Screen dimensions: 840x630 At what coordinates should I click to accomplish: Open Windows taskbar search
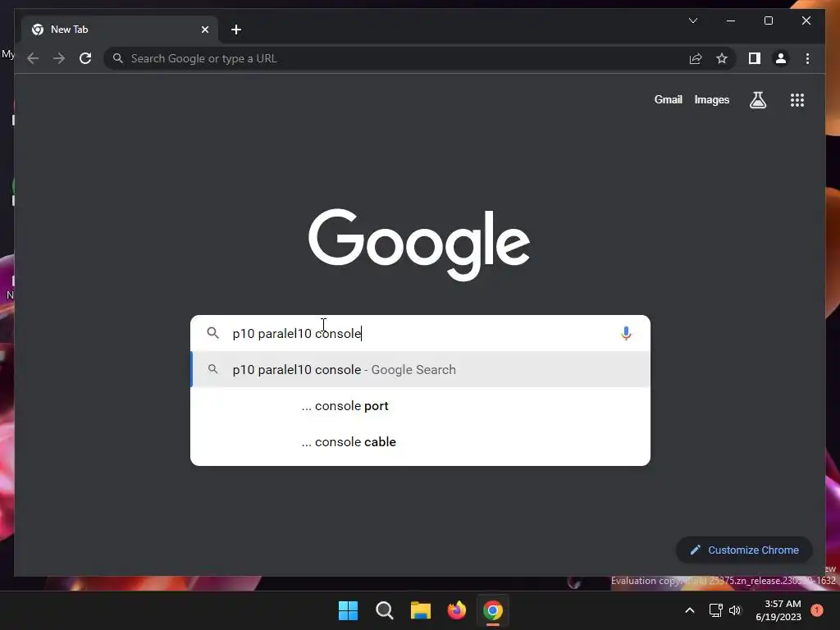coord(385,610)
